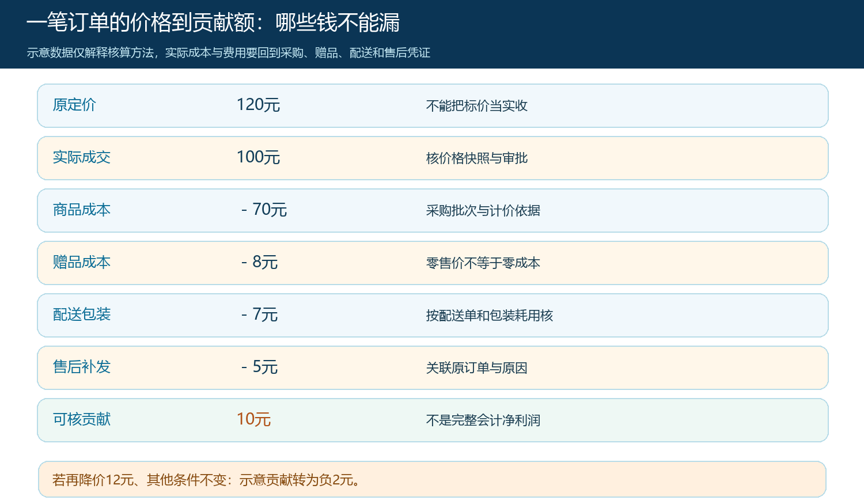Viewport: 864px width, 504px height.
Task: Click the note 零售价不等于零成本
Action: [483, 263]
